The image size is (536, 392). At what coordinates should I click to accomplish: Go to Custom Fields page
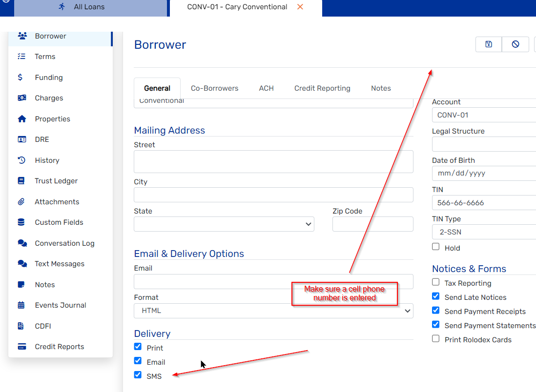point(59,222)
